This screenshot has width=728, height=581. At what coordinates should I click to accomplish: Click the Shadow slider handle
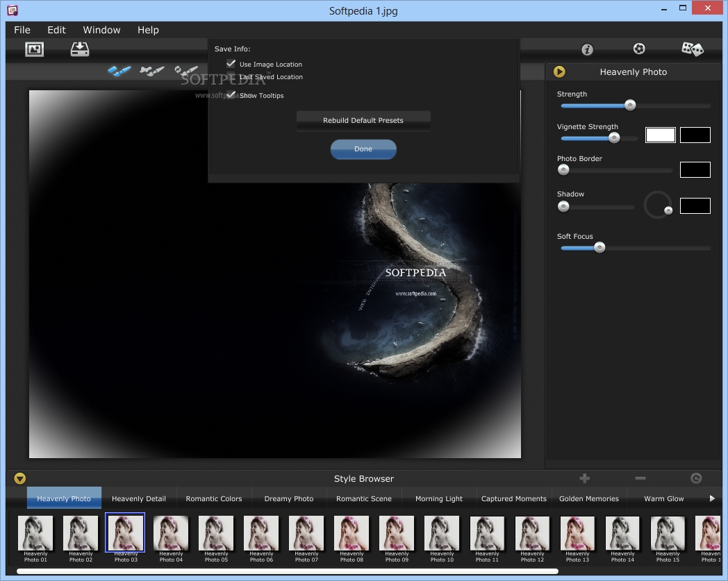(x=563, y=206)
